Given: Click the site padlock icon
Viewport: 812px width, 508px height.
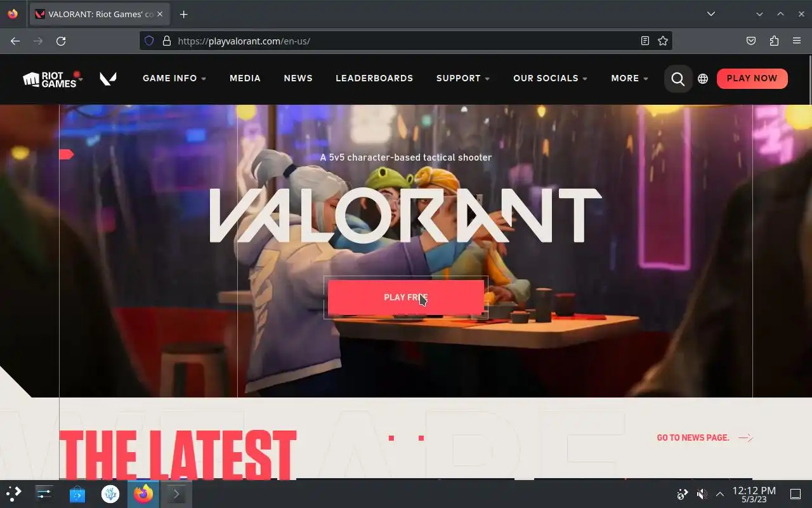Looking at the screenshot, I should [167, 41].
